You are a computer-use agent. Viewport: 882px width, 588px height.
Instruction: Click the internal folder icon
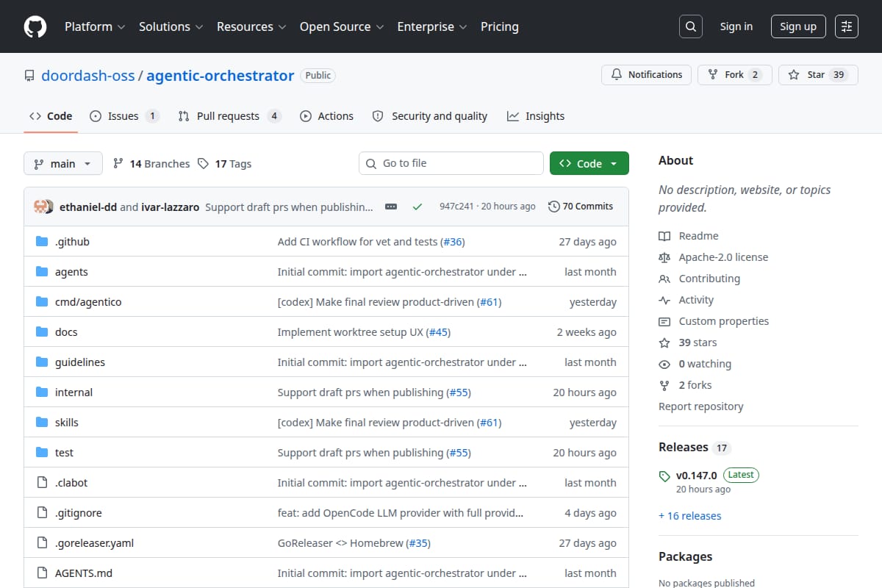coord(42,392)
